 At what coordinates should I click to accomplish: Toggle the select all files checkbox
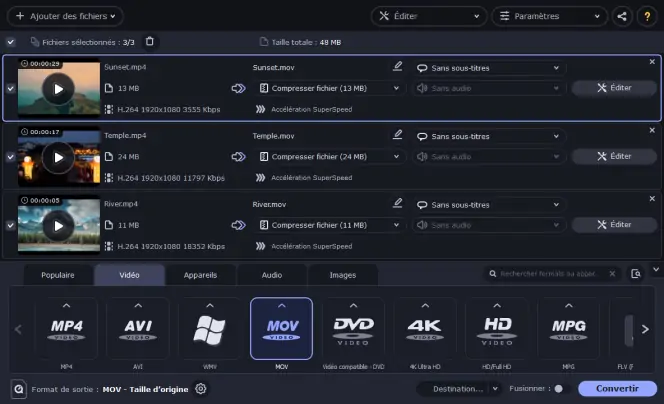coord(11,42)
